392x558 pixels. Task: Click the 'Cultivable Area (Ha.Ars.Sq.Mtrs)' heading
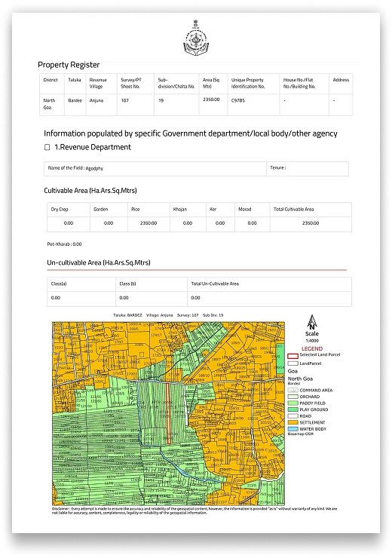pos(90,191)
